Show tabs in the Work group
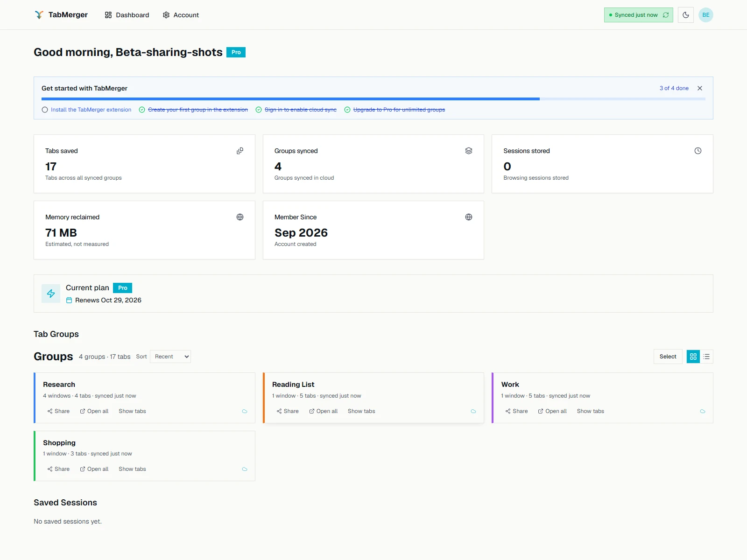This screenshot has height=560, width=747. point(591,411)
